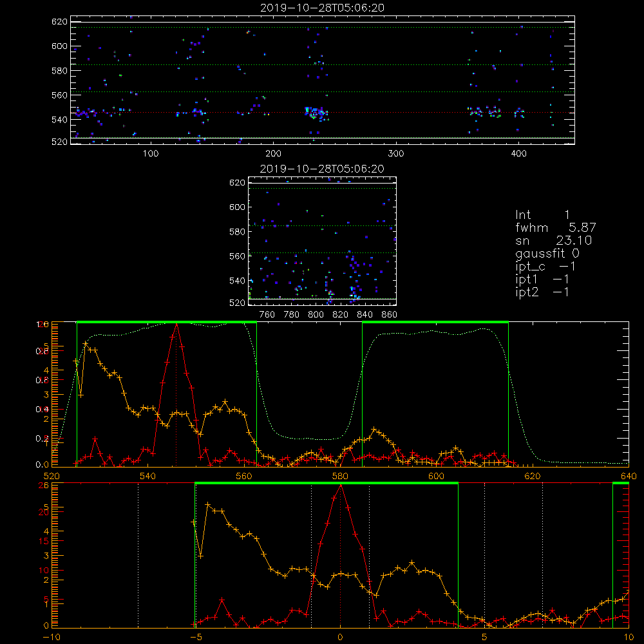Click x-axis label 600 on profile plot
Screen dimensions: 644x644
pyautogui.click(x=436, y=476)
